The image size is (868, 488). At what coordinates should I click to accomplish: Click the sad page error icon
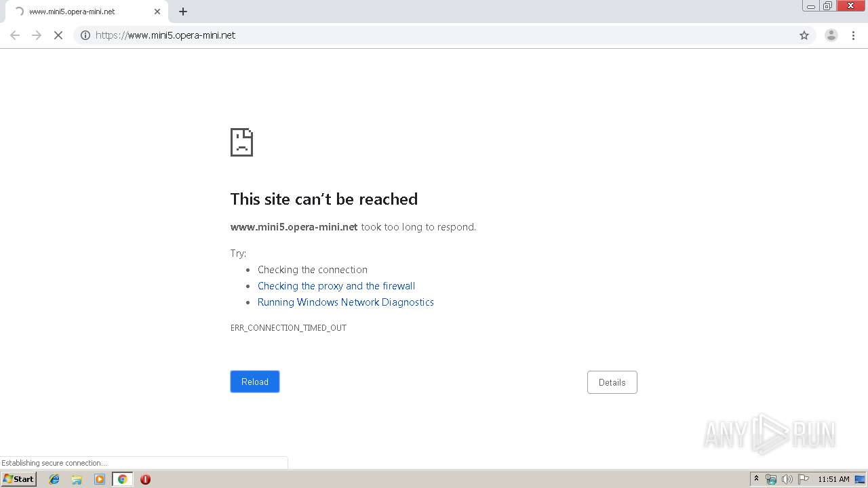click(241, 142)
